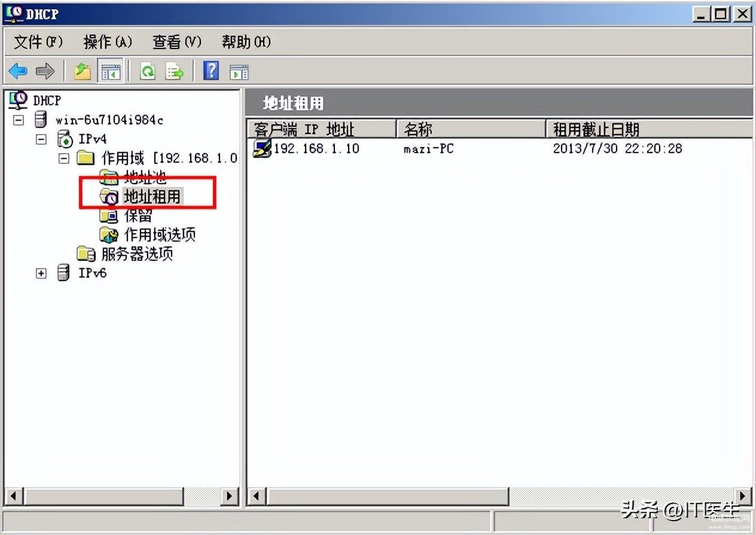The height and width of the screenshot is (535, 756).
Task: Collapse the 作用域 scope node
Action: (63, 158)
